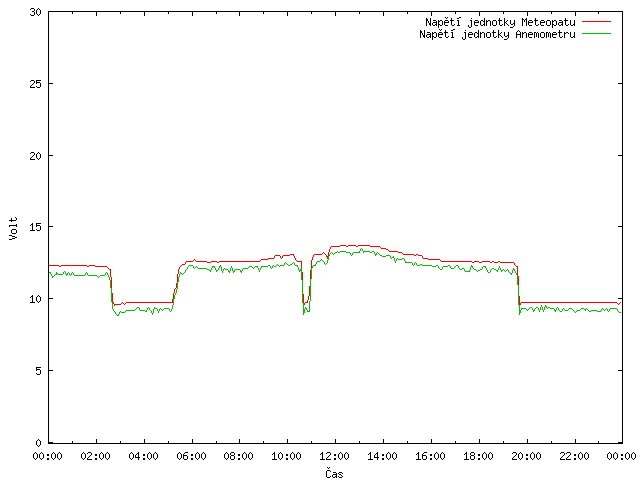Viewport: 640px width, 480px height.
Task: Click the x-axis label '12:00'
Action: tap(334, 456)
